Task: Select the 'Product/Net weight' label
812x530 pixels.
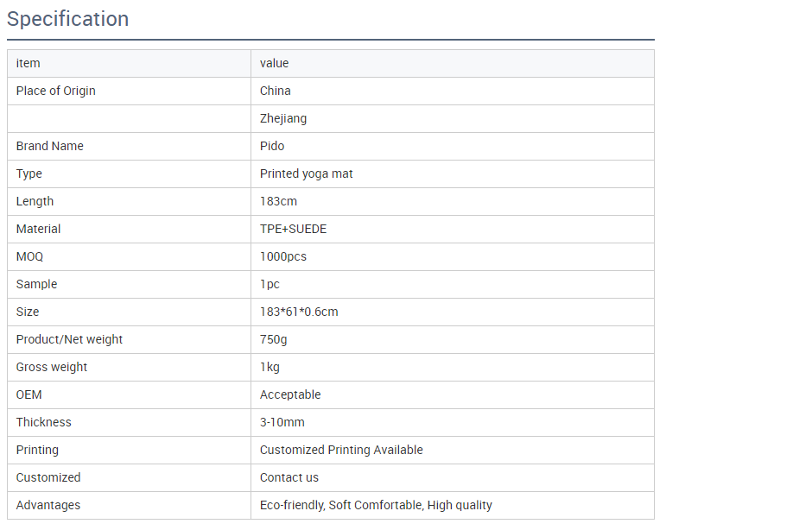Action: click(x=69, y=339)
